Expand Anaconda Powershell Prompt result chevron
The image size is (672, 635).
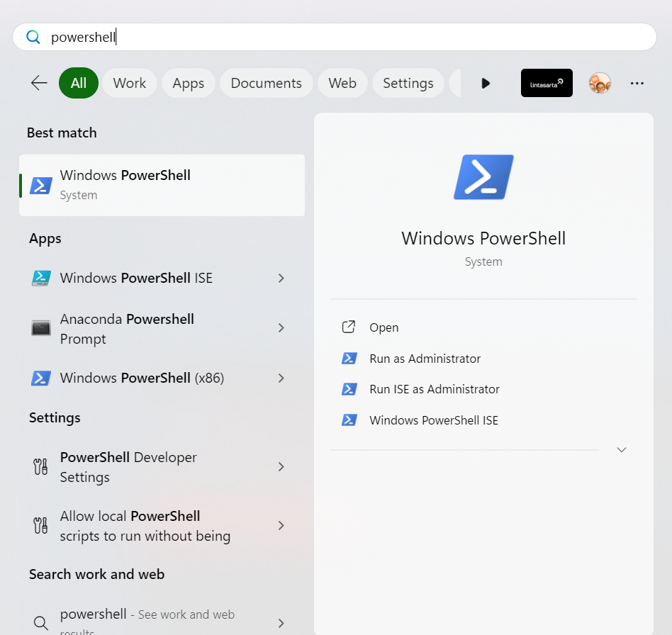(x=281, y=328)
